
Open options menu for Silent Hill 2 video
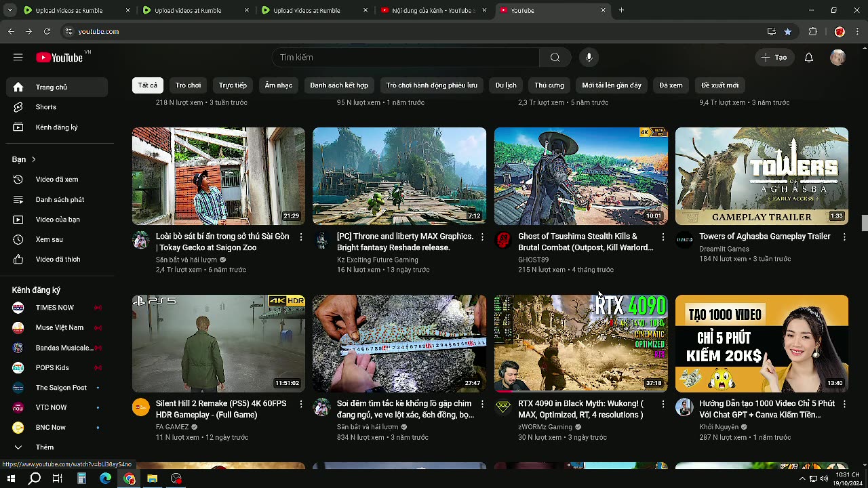pyautogui.click(x=301, y=404)
